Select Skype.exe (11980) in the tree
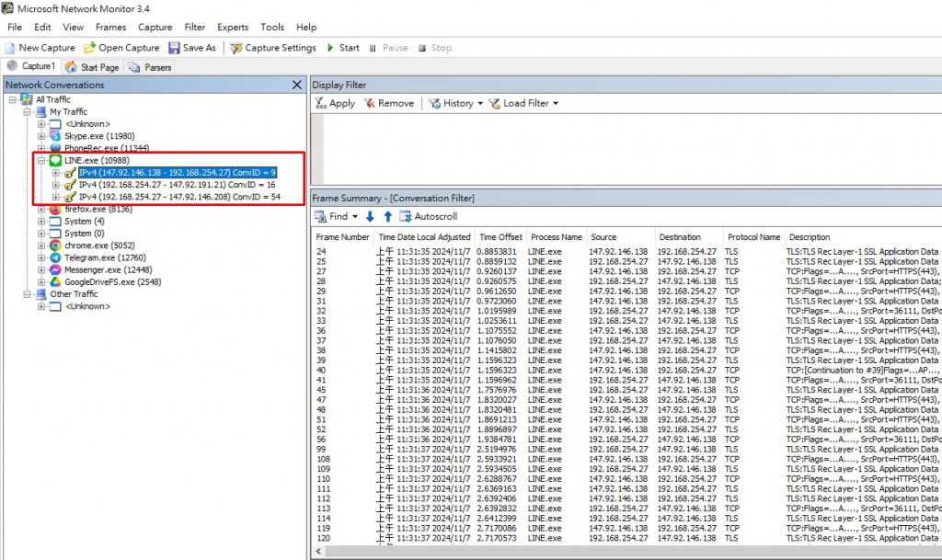This screenshot has height=560, width=942. (99, 136)
